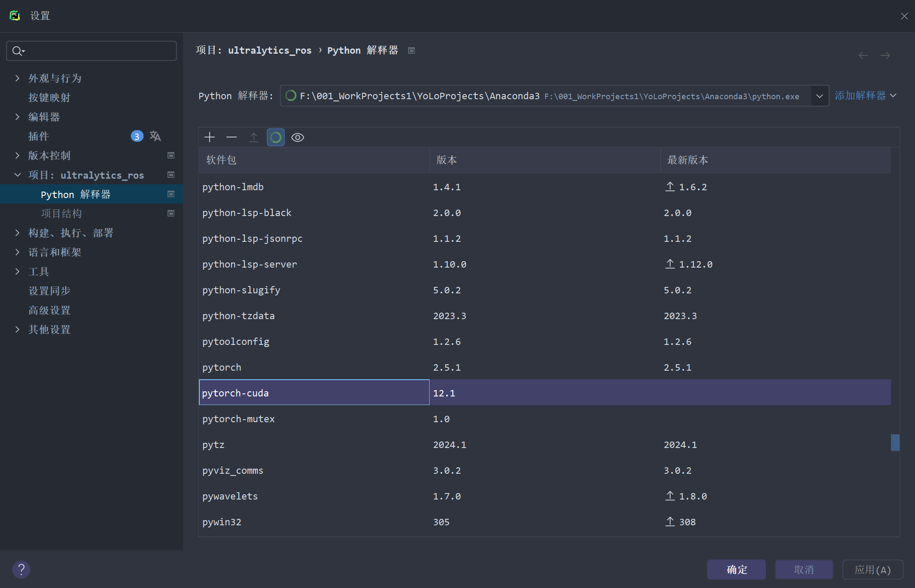Image resolution: width=915 pixels, height=588 pixels.
Task: Toggle the eye icon to show early releases
Action: 297,137
